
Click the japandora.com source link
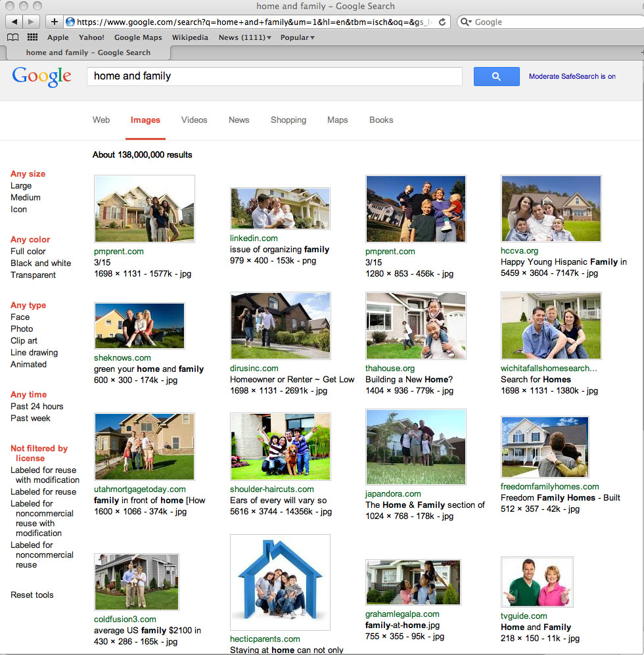pos(393,494)
